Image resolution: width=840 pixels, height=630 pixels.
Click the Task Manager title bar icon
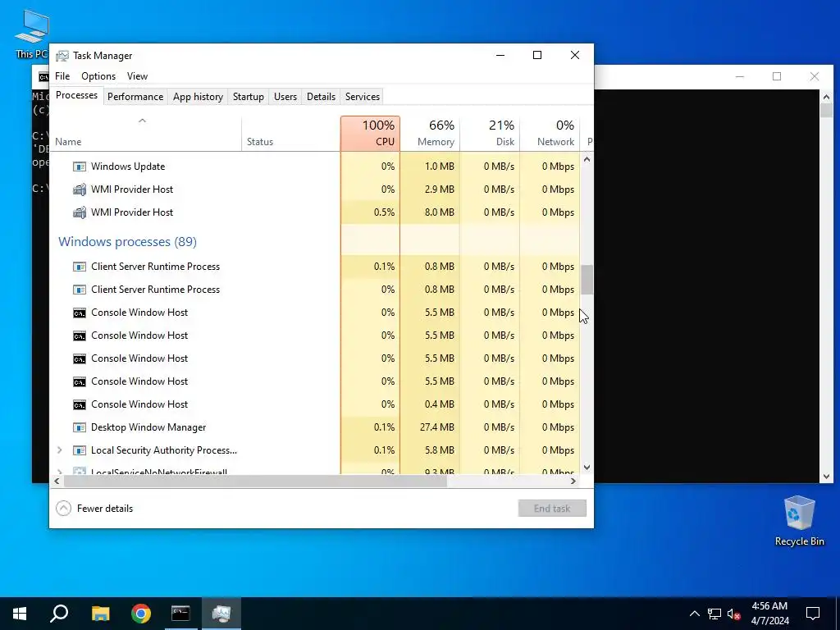click(62, 56)
